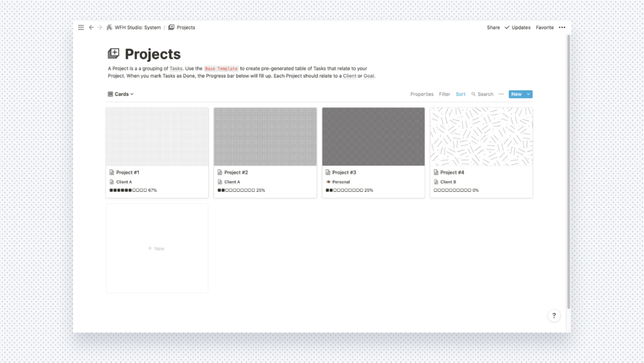Go forward with the right arrow

99,28
